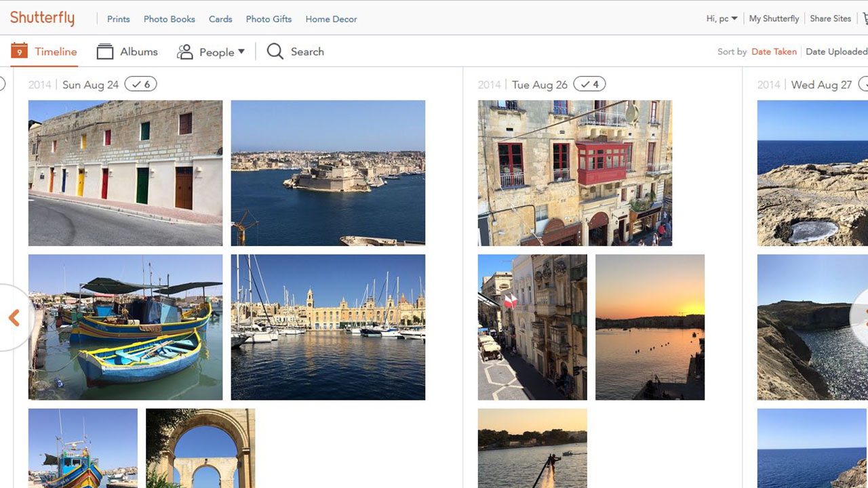The image size is (868, 488).
Task: Sort photos by Date Uploaded
Action: (x=835, y=52)
